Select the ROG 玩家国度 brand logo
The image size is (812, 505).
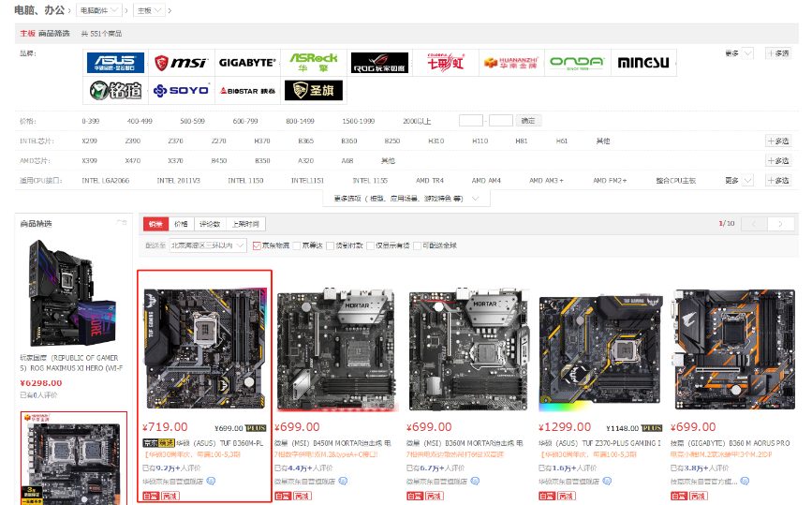click(x=379, y=63)
